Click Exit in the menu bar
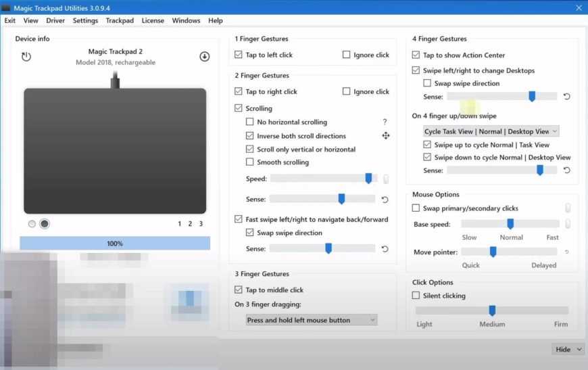The width and height of the screenshot is (588, 370). 10,20
